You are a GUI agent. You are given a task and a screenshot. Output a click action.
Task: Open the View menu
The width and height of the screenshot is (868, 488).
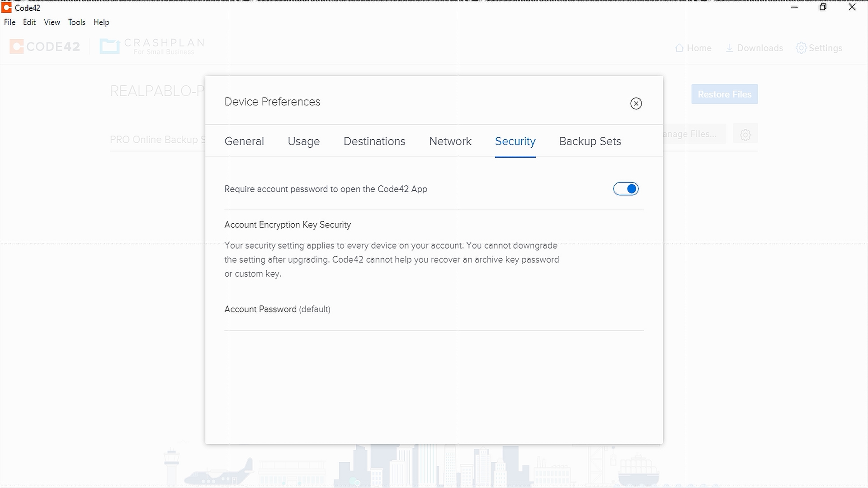pos(52,22)
